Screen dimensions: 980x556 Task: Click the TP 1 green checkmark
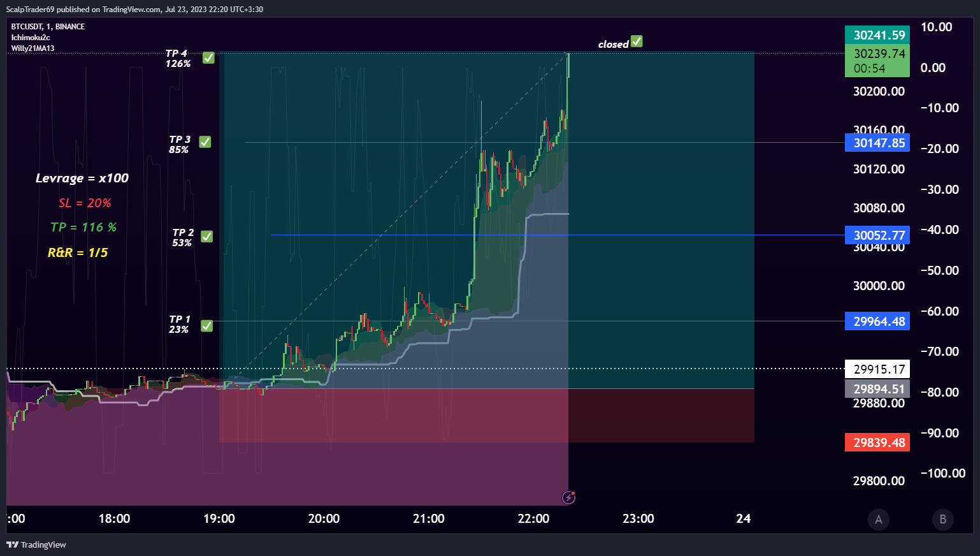pos(207,326)
